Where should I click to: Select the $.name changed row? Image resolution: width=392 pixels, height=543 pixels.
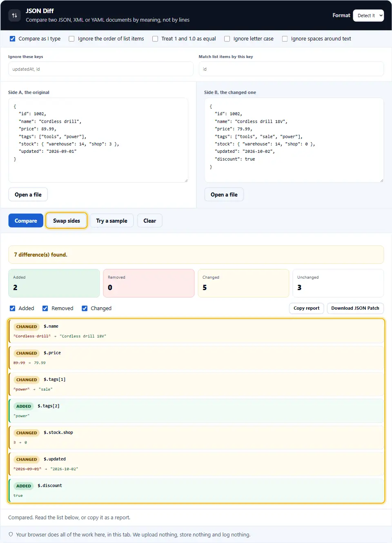point(196,331)
